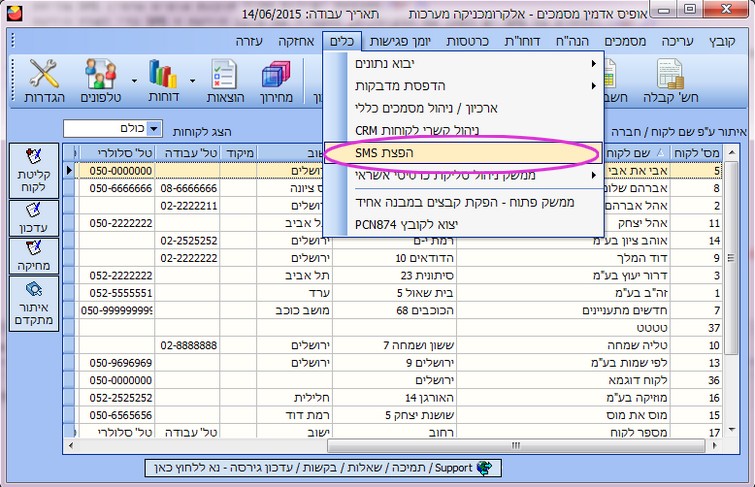The image size is (755, 487).
Task: Open the קובץ menu
Action: 722,41
